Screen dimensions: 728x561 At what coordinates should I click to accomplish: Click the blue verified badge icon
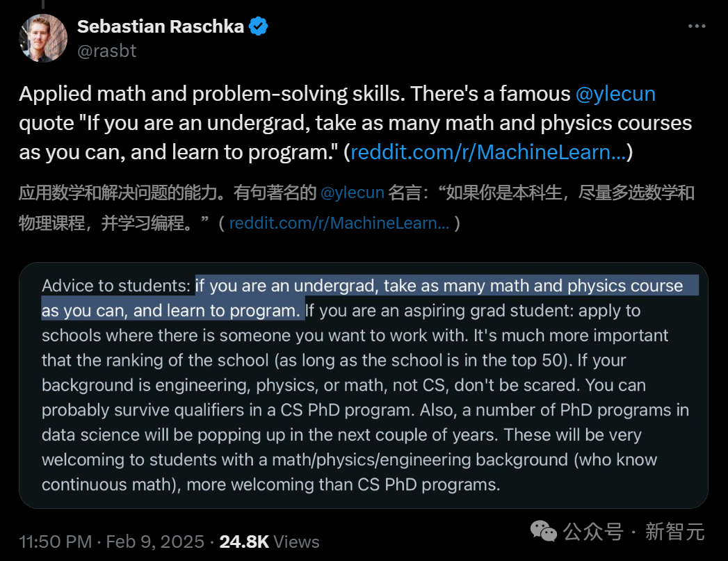click(258, 26)
